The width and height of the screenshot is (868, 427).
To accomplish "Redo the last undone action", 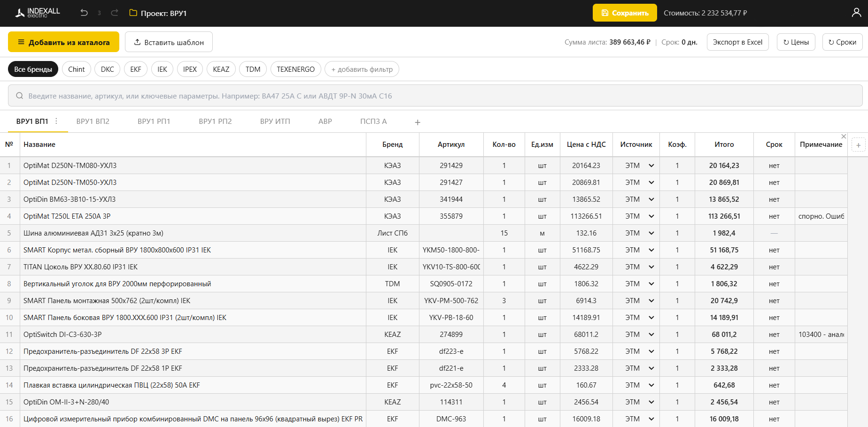I will [x=115, y=13].
